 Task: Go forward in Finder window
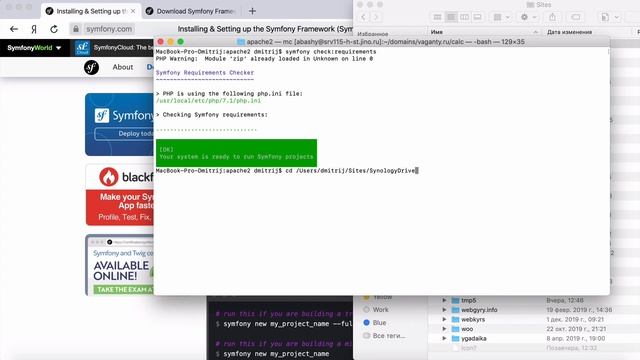tap(376, 17)
